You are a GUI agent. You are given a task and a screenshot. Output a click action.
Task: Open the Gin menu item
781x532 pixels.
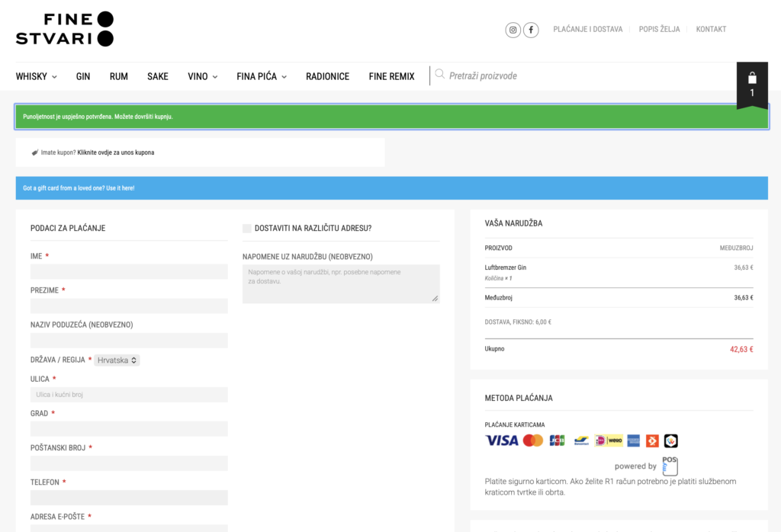click(83, 77)
